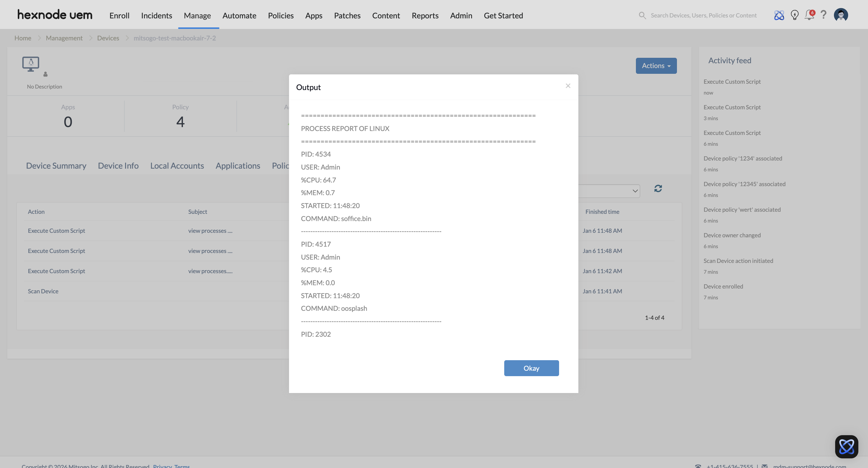This screenshot has height=468, width=868.
Task: Switch to the Device Info tab
Action: coord(118,166)
